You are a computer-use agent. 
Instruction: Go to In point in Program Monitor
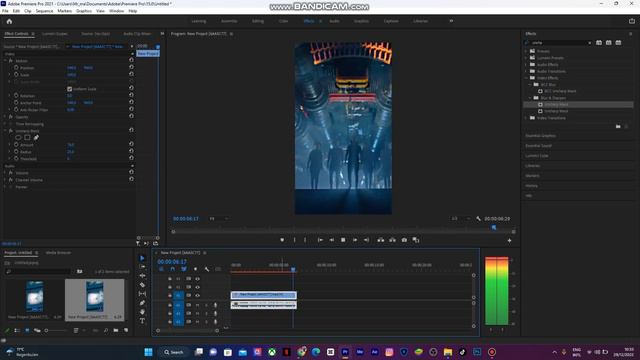point(320,240)
